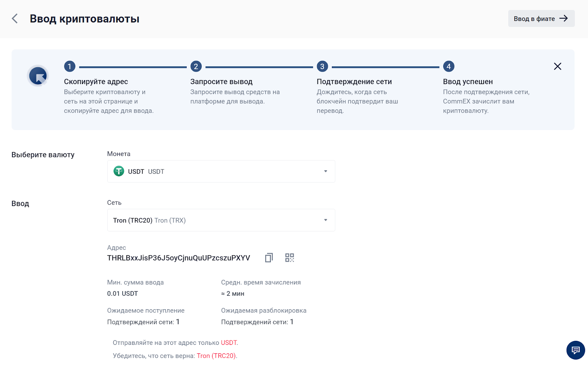Close the deposit steps guide banner

click(557, 66)
